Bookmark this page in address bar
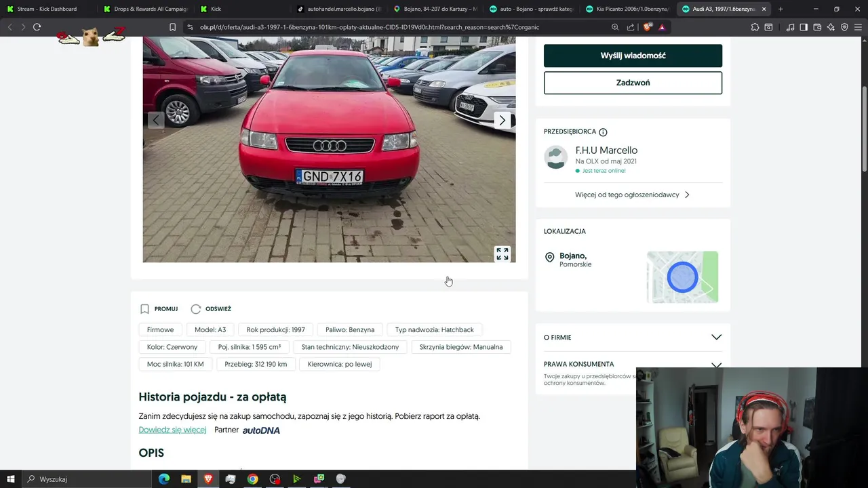The image size is (868, 488). pyautogui.click(x=172, y=27)
